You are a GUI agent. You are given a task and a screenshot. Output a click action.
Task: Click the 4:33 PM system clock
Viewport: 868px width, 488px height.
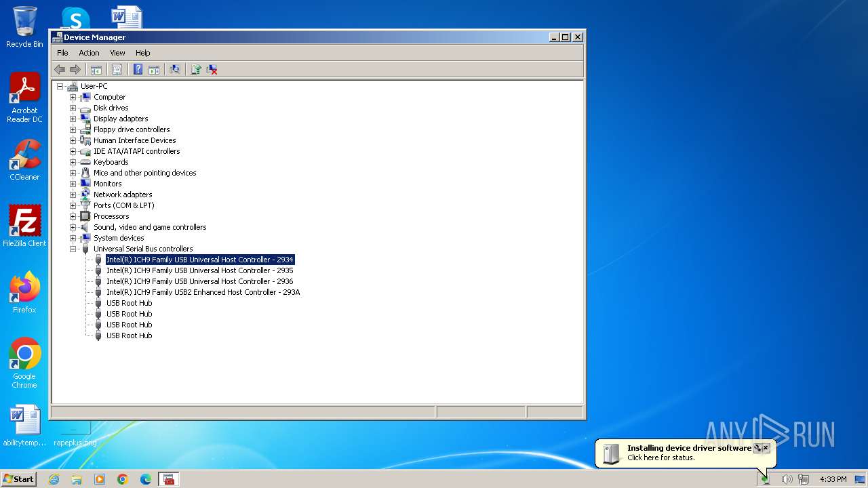[833, 479]
